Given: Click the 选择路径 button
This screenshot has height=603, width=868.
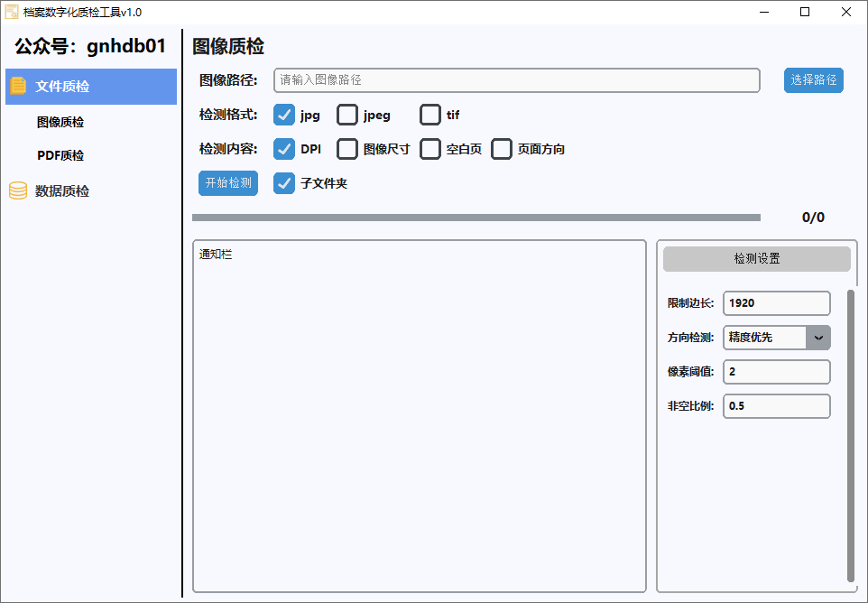Looking at the screenshot, I should 813,80.
